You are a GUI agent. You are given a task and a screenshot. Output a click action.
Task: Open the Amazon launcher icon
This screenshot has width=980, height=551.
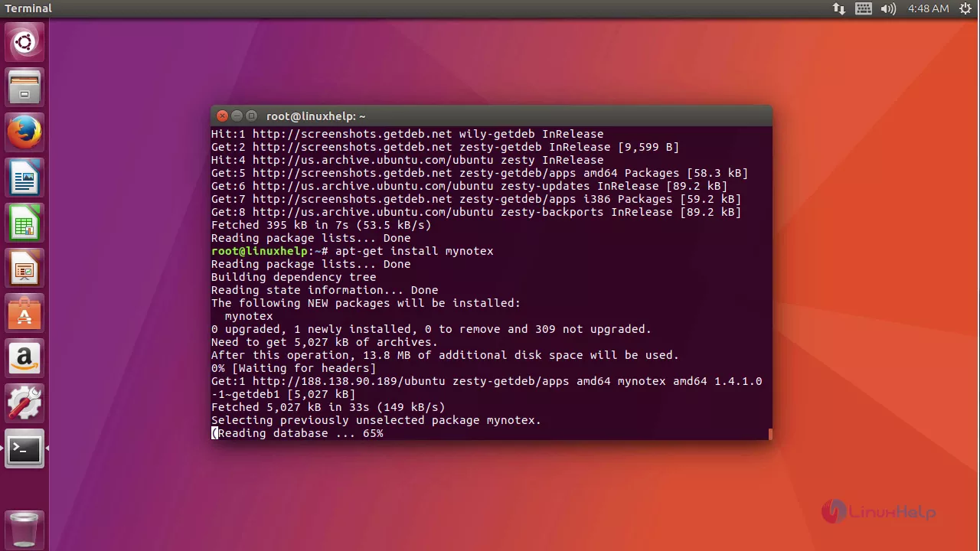[x=24, y=358]
